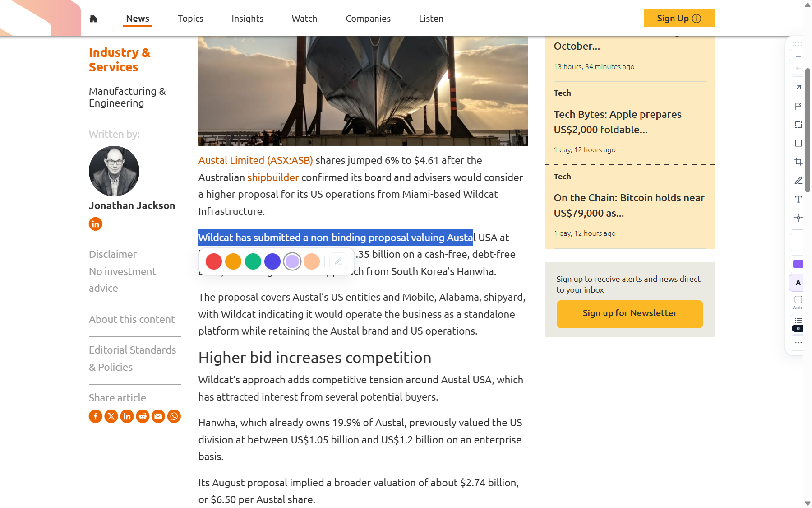
Task: Choose the light purple highlight color
Action: point(292,261)
